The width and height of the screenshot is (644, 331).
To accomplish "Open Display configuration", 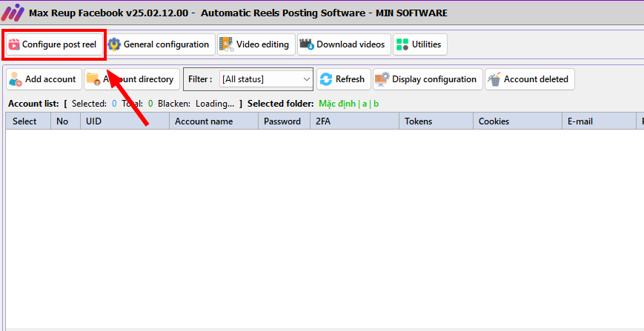I will pos(428,79).
